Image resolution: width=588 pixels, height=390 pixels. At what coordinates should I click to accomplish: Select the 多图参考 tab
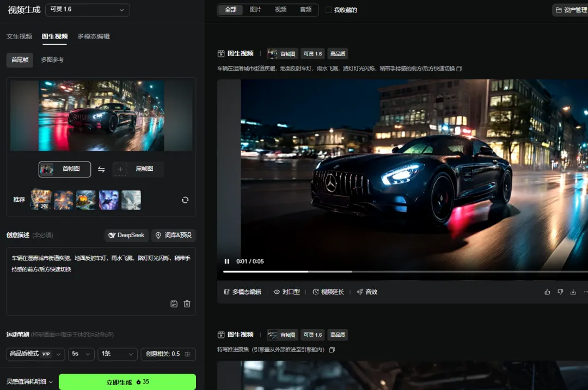pyautogui.click(x=52, y=59)
